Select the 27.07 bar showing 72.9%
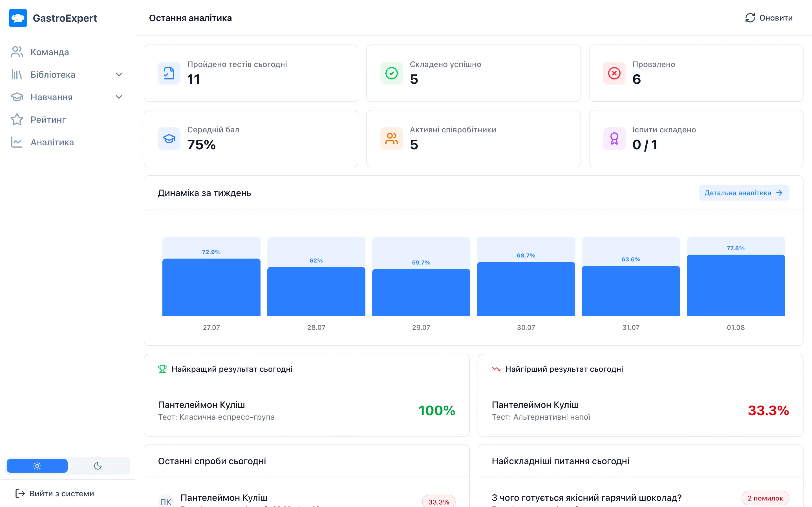Screen dimensions: 812x507 [x=211, y=287]
